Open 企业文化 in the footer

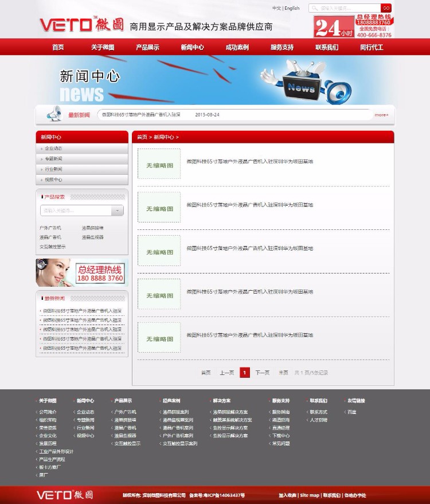48,436
